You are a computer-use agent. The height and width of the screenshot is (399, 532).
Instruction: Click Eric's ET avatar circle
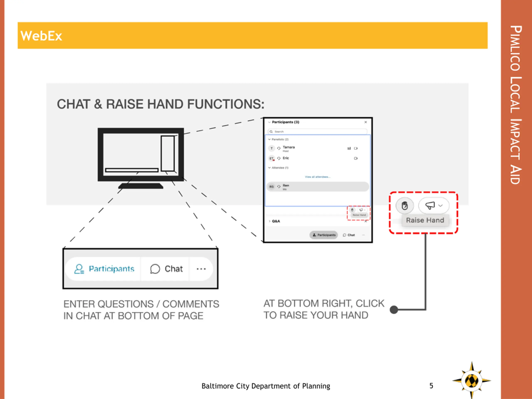click(272, 159)
